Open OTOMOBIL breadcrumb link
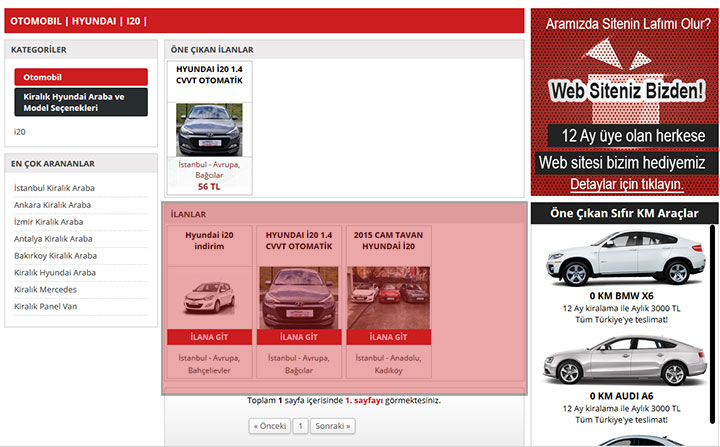 pos(36,21)
